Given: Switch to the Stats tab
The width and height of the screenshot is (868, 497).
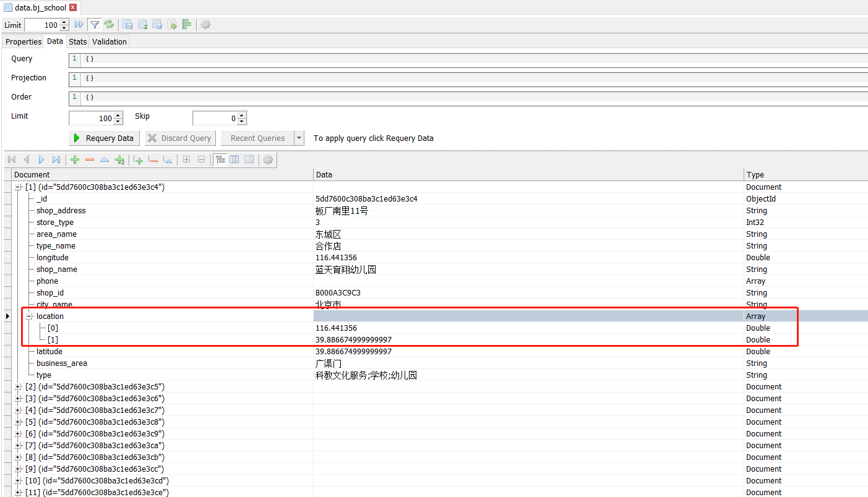Looking at the screenshot, I should 77,41.
